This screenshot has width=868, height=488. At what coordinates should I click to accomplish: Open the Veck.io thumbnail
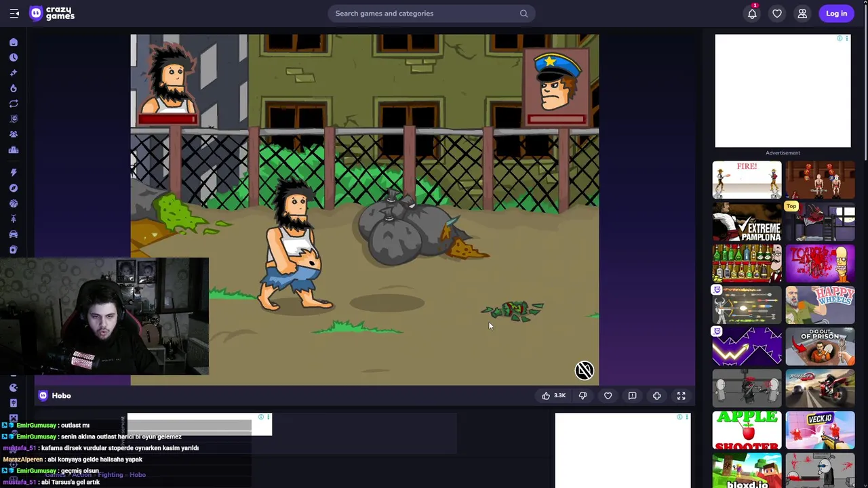(x=820, y=430)
